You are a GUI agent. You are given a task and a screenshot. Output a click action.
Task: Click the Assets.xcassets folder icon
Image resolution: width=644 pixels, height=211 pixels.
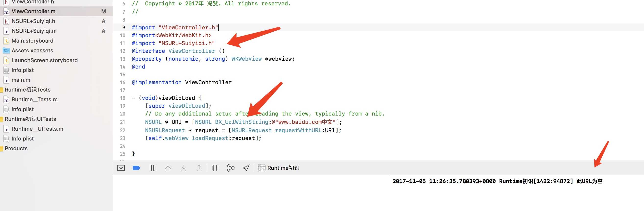pos(6,51)
